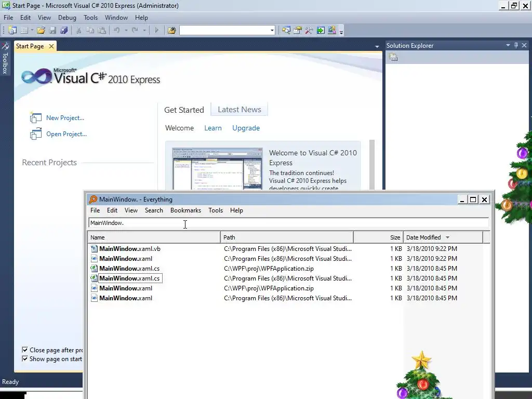
Task: Click the Toolbox hammer-and-wrench icon
Action: pos(309,31)
